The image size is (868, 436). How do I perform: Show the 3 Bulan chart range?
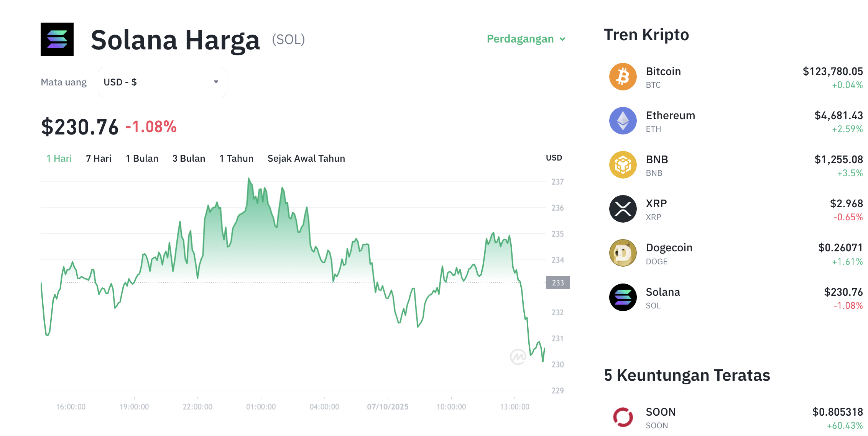pyautogui.click(x=189, y=159)
